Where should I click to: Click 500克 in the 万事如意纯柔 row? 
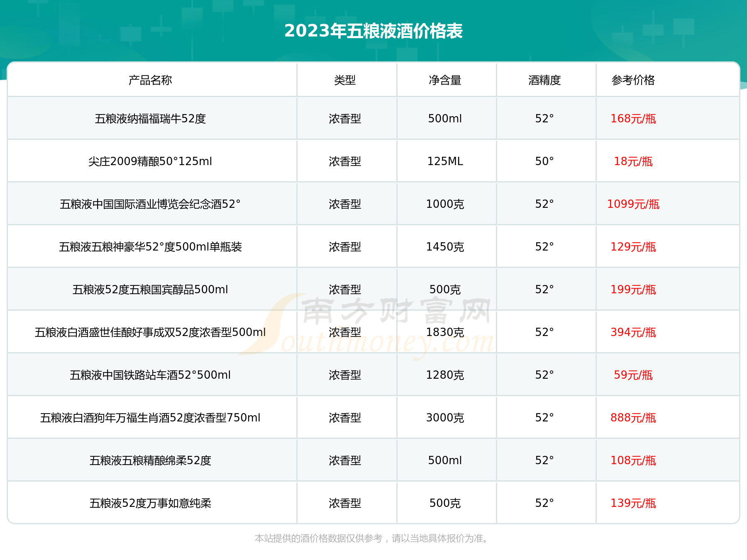[445, 503]
